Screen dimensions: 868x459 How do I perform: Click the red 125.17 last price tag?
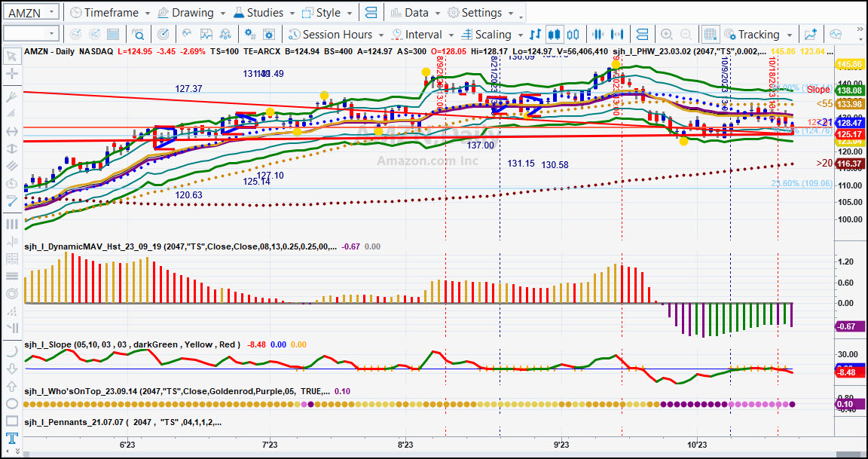click(x=850, y=135)
